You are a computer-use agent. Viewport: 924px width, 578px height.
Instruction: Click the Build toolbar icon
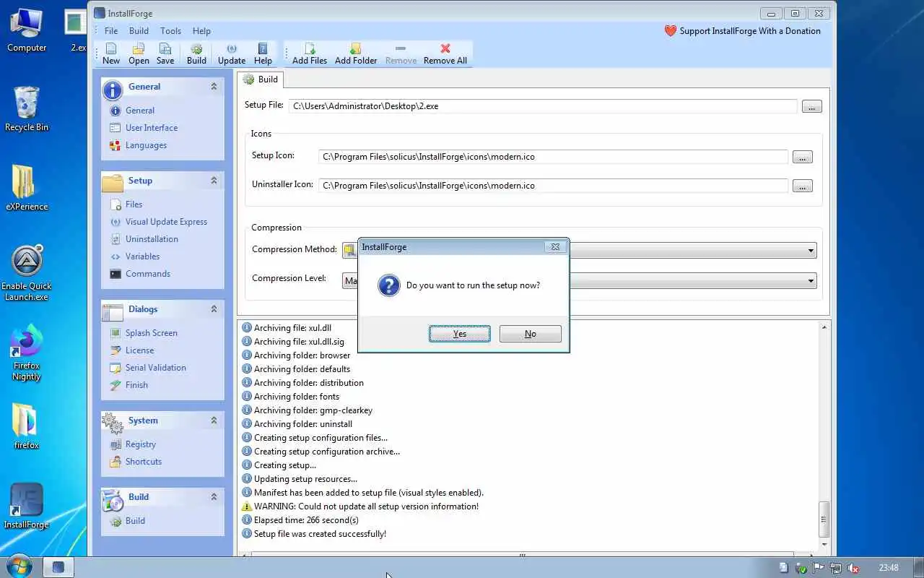click(x=196, y=53)
